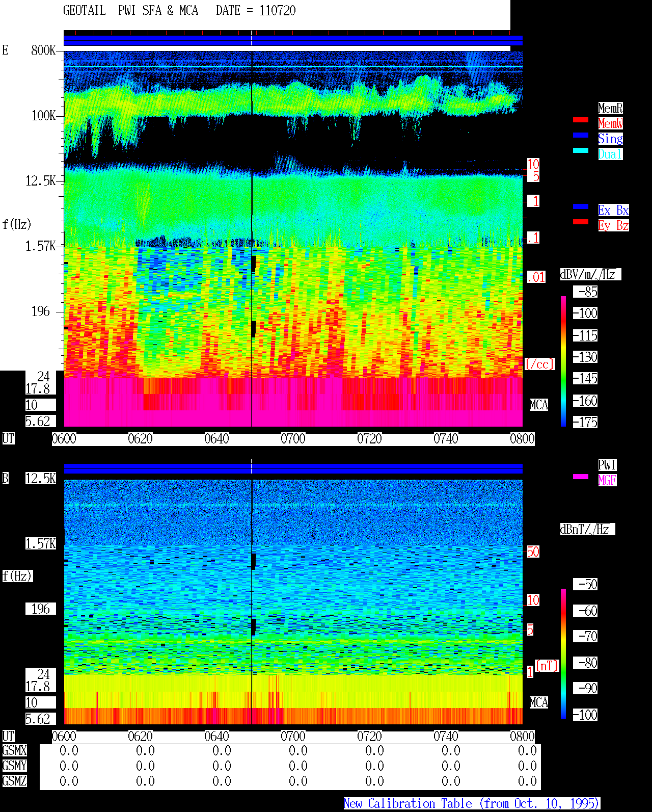Click the -70 color scale value
This screenshot has width=652, height=812.
[x=585, y=637]
